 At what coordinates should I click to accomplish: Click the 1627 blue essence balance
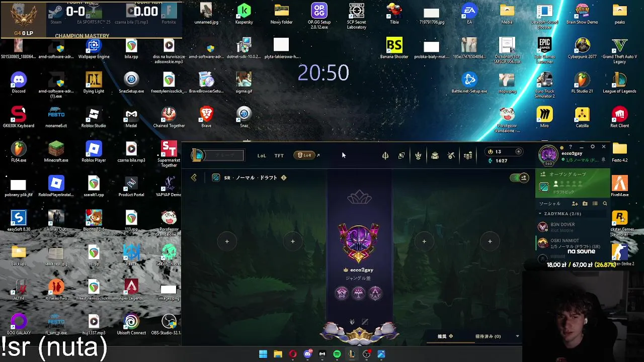pyautogui.click(x=498, y=161)
